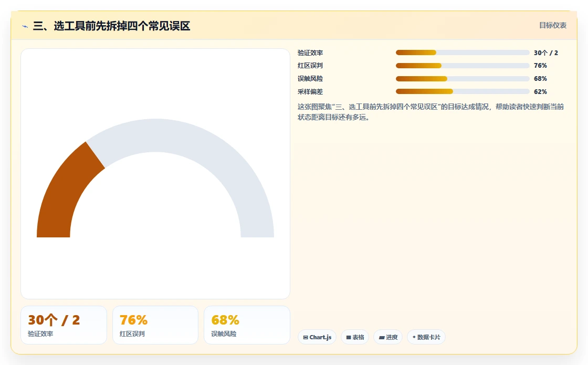This screenshot has height=365, width=588.
Task: Open the 68% 误触风险 stat card
Action: tap(247, 325)
